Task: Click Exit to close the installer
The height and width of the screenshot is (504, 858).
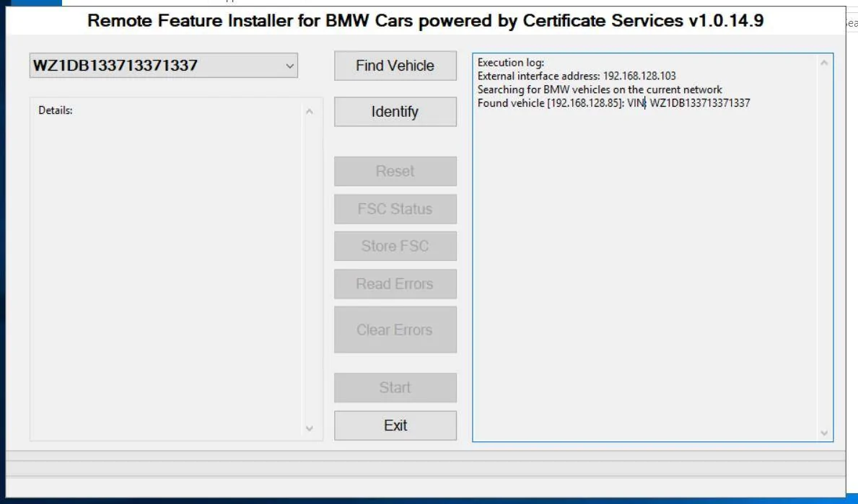Action: click(x=395, y=425)
